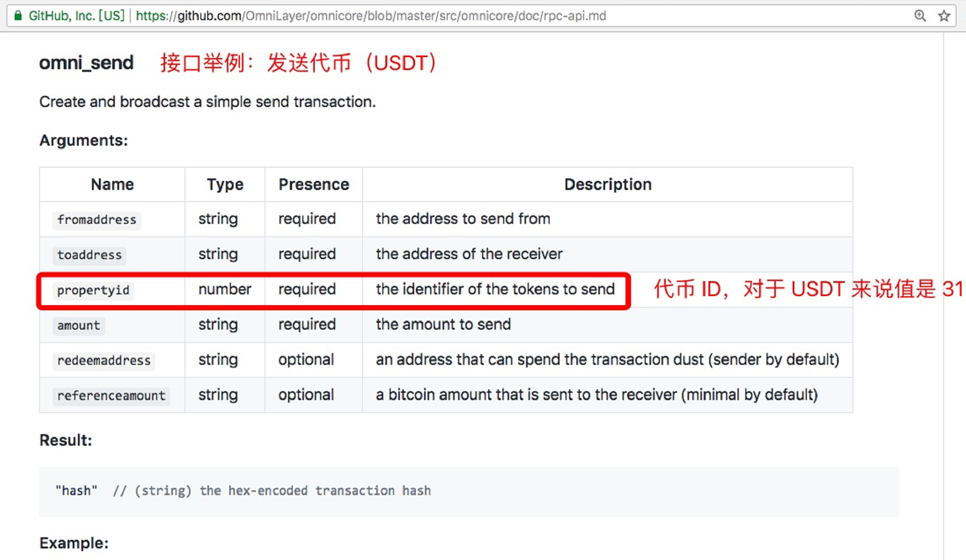This screenshot has height=560, width=966.
Task: Select the Name column header
Action: pos(113,184)
